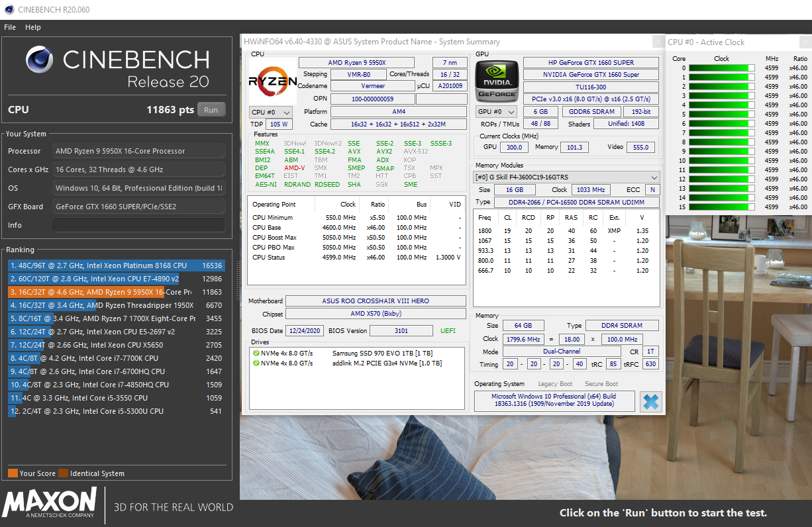This screenshot has width=812, height=527.
Task: Close the HWiNFO System Summary window
Action: 658,42
